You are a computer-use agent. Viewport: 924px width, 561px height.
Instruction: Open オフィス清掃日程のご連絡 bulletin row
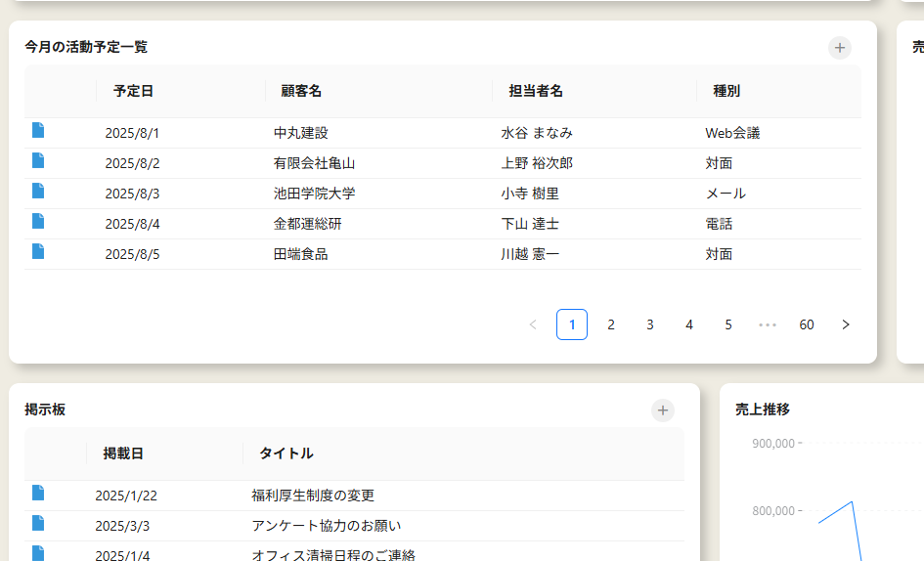332,554
